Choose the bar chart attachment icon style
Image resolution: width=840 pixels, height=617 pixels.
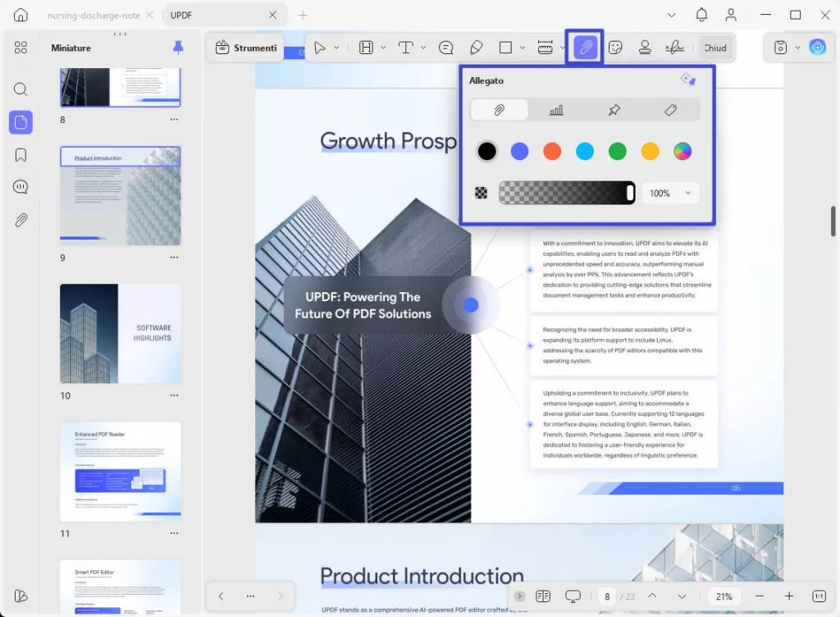click(556, 110)
